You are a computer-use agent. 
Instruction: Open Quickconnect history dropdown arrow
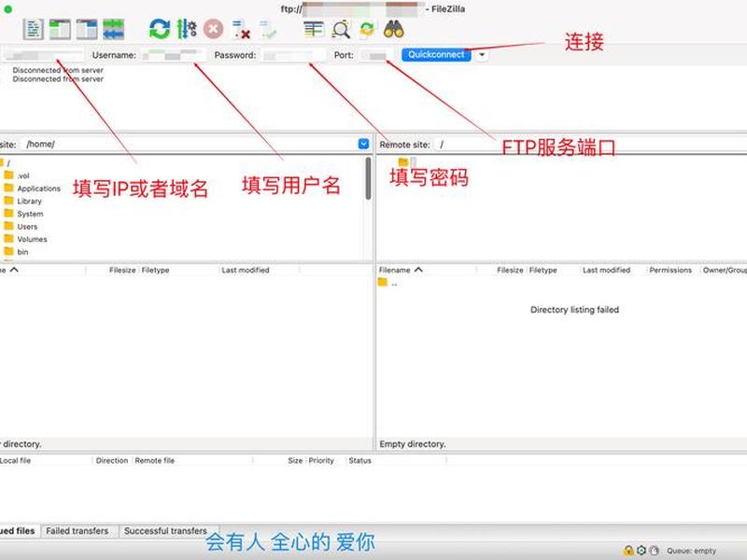click(482, 55)
